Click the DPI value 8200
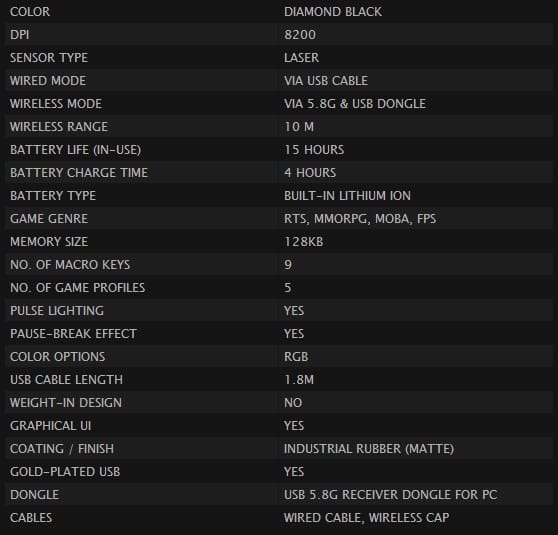This screenshot has width=558, height=535. [300, 35]
